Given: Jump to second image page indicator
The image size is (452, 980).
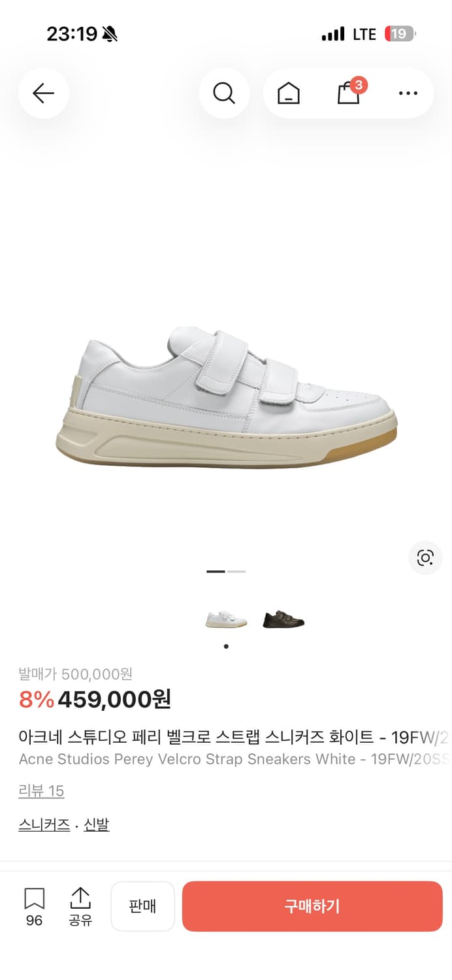Looking at the screenshot, I should pos(236,572).
